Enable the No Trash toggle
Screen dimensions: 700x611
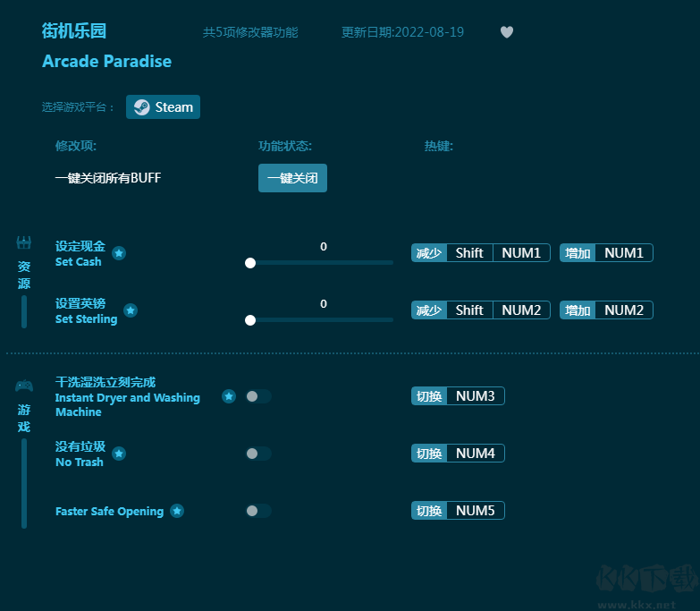coord(258,454)
